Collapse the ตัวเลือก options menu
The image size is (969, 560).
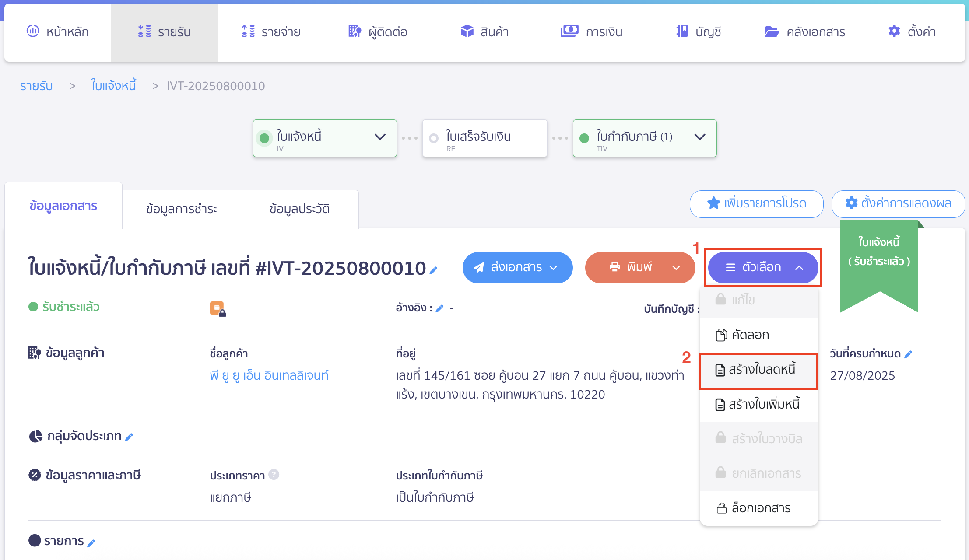(763, 267)
